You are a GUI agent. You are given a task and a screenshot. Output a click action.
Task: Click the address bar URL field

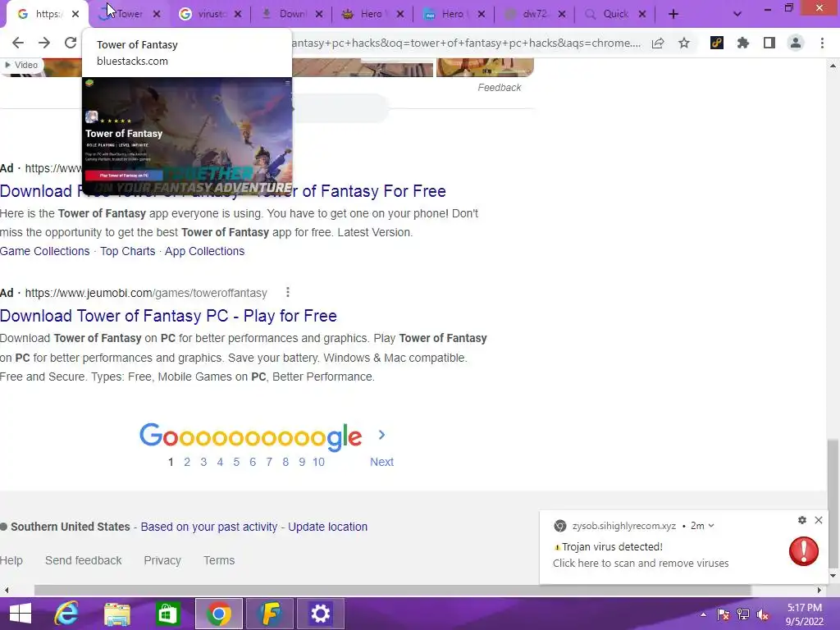466,43
